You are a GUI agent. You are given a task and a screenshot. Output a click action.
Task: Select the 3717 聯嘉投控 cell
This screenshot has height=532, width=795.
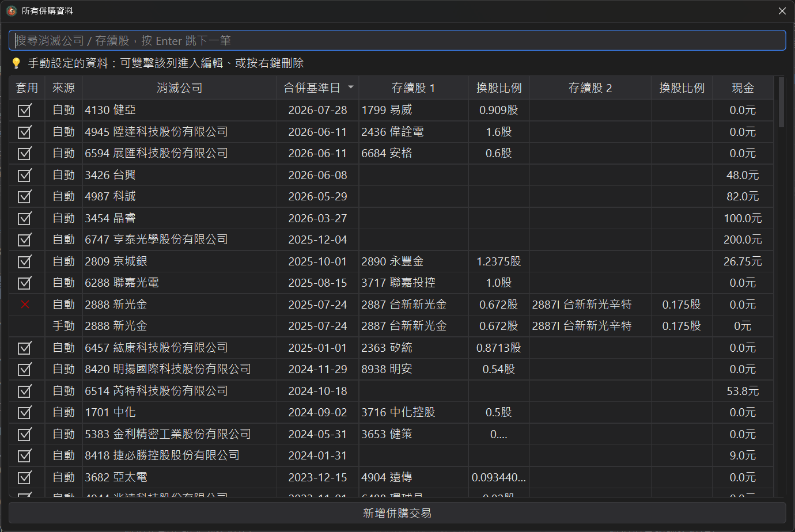tap(414, 283)
